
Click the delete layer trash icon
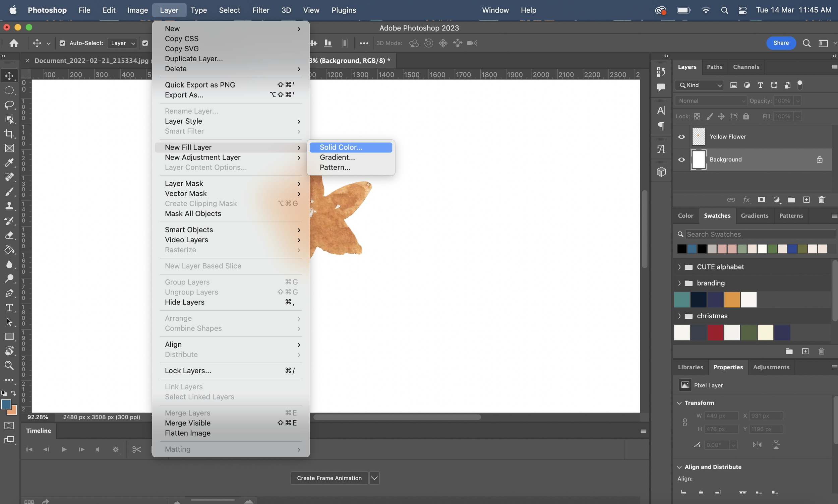(x=821, y=200)
